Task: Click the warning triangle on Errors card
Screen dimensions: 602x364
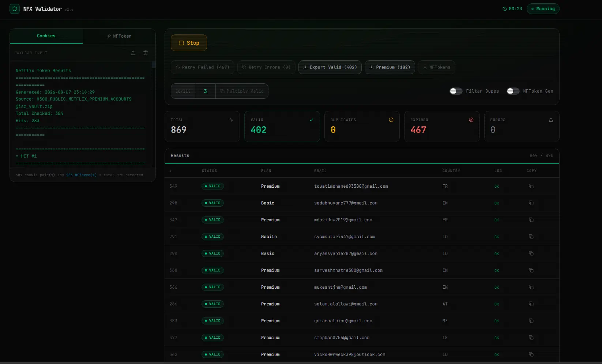Action: pyautogui.click(x=551, y=120)
